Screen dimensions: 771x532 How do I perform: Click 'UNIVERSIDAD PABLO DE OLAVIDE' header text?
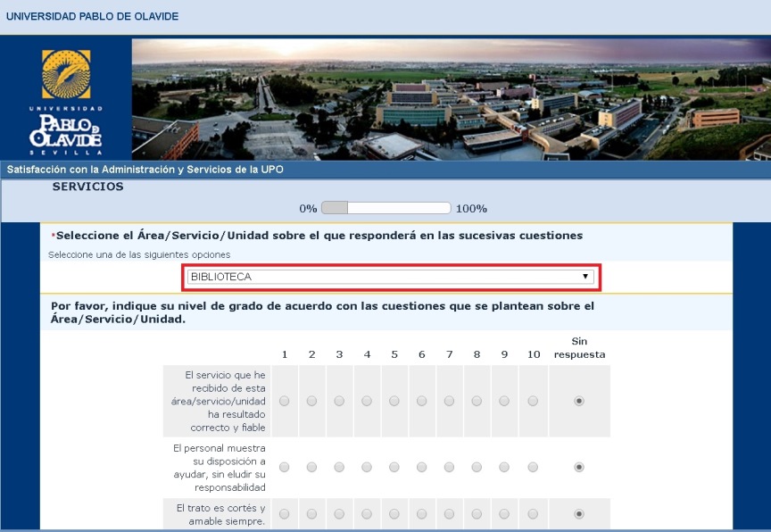(x=93, y=16)
